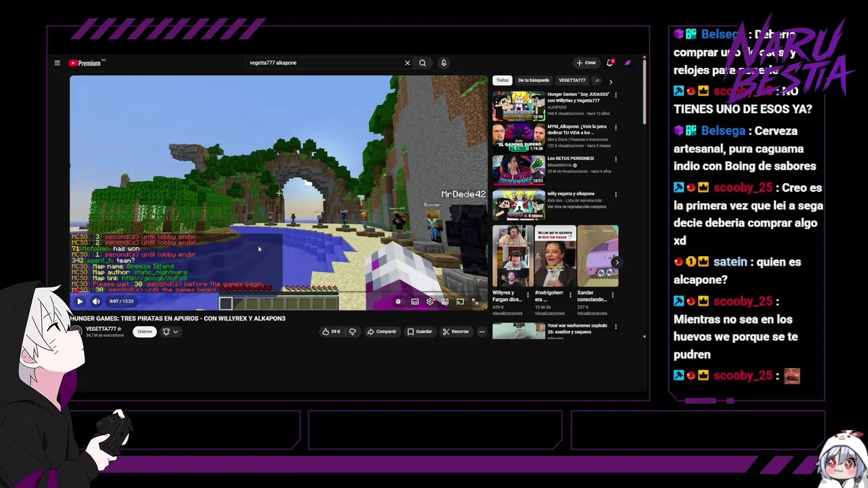The image size is (868, 488).
Task: Show next Shorts with right arrow
Action: (x=616, y=262)
